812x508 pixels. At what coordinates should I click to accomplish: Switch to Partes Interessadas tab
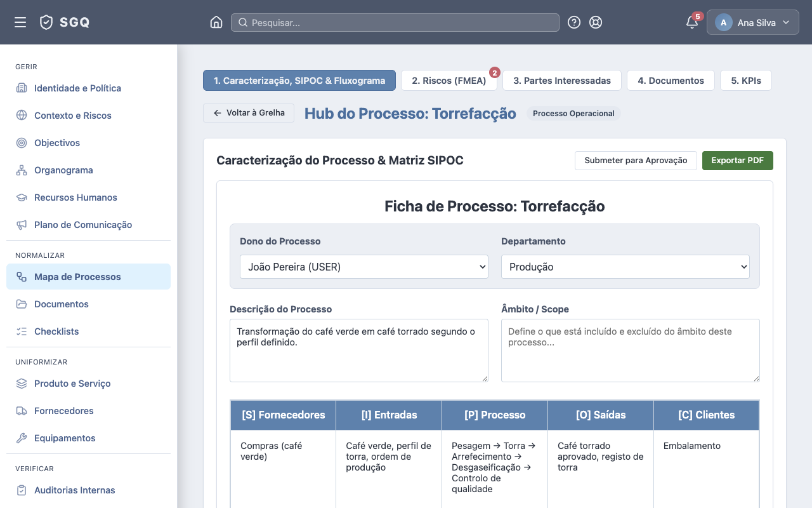pos(562,81)
